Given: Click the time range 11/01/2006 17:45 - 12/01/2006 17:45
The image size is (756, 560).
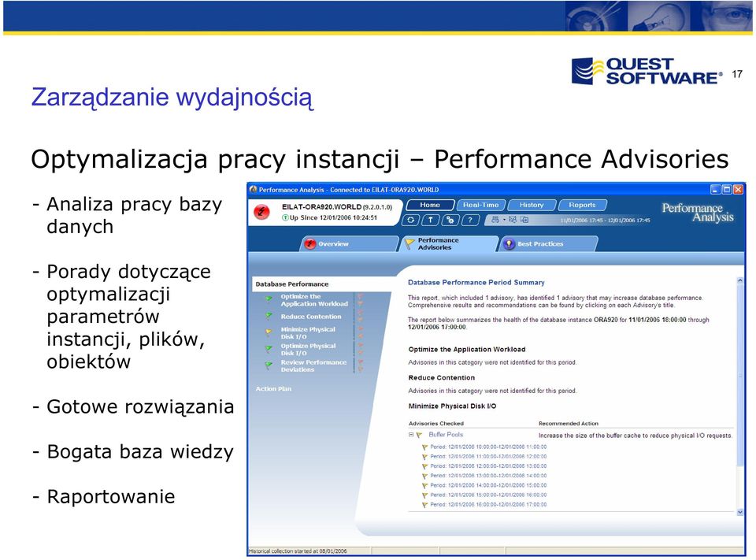Looking at the screenshot, I should pos(605,221).
